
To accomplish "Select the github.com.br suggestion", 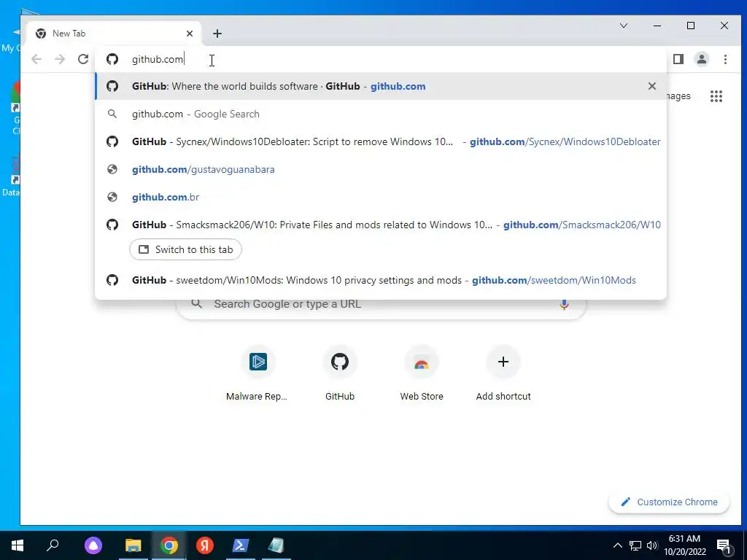I will coord(381,197).
